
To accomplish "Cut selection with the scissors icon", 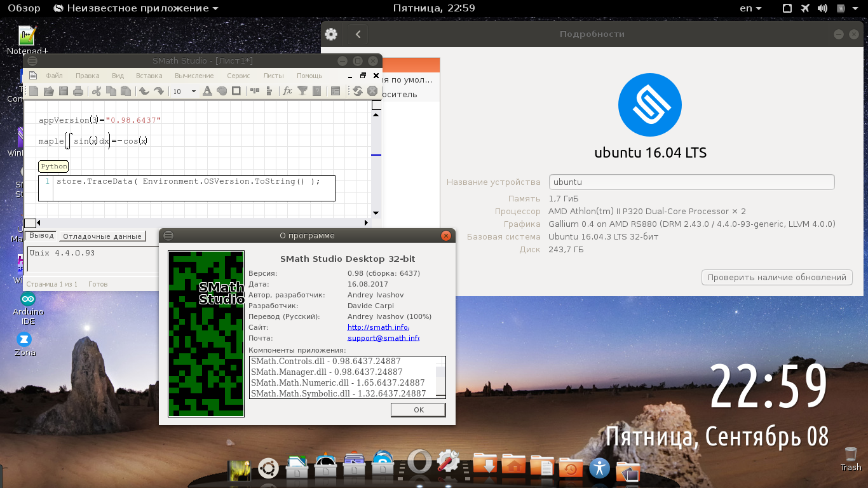I will click(97, 91).
